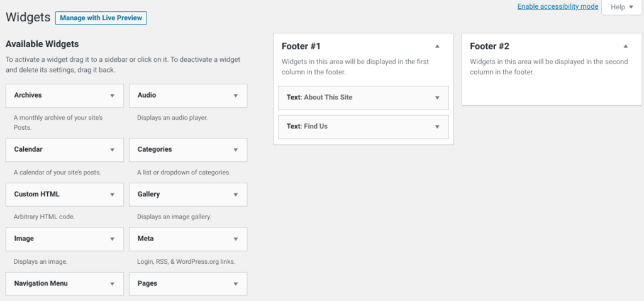Viewport: 644px width, 301px height.
Task: Click Manage with Live Preview button
Action: point(101,18)
